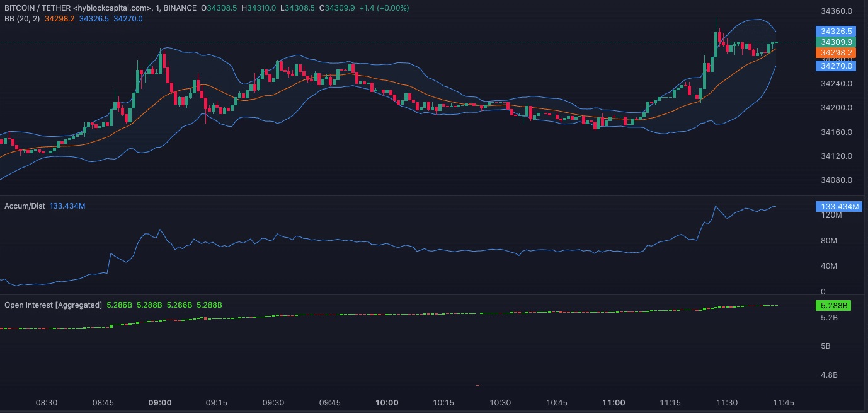Click the 34240.0 price axis label

(837, 84)
